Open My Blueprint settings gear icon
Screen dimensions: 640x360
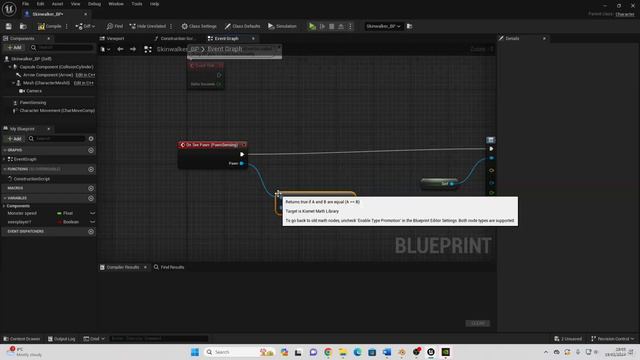[91, 139]
